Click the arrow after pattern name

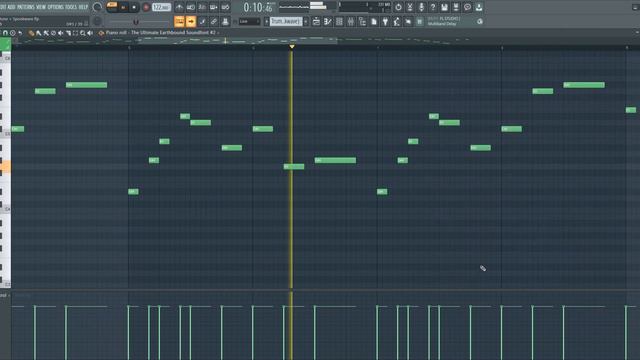tap(306, 21)
